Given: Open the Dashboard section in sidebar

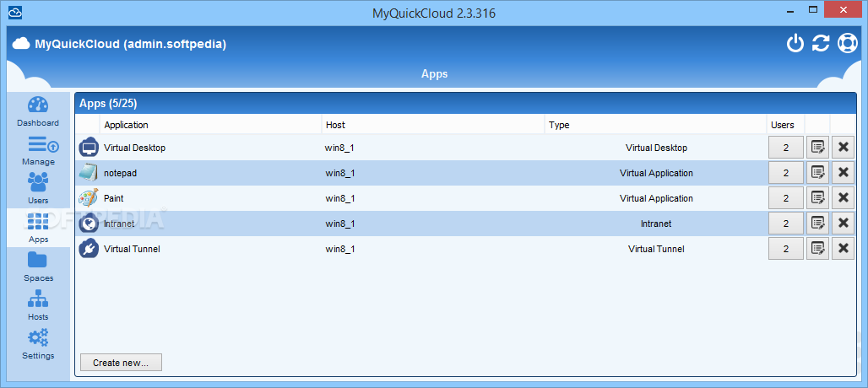Looking at the screenshot, I should point(38,111).
